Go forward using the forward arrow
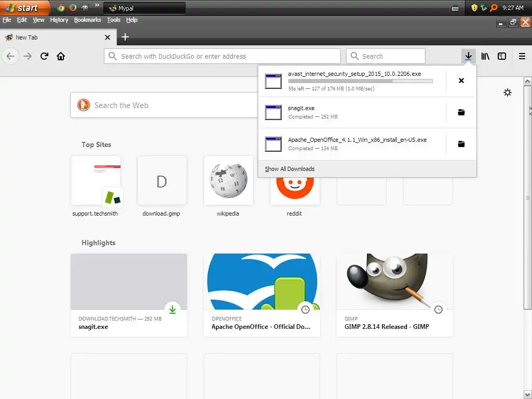The width and height of the screenshot is (532, 399). coord(28,56)
